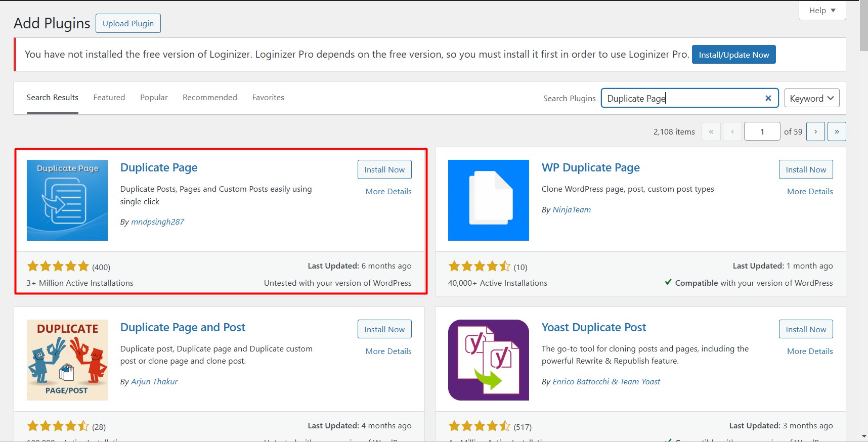Click the '40,000+ Active Installations' text
Viewport: 868px width, 442px height.
click(498, 283)
